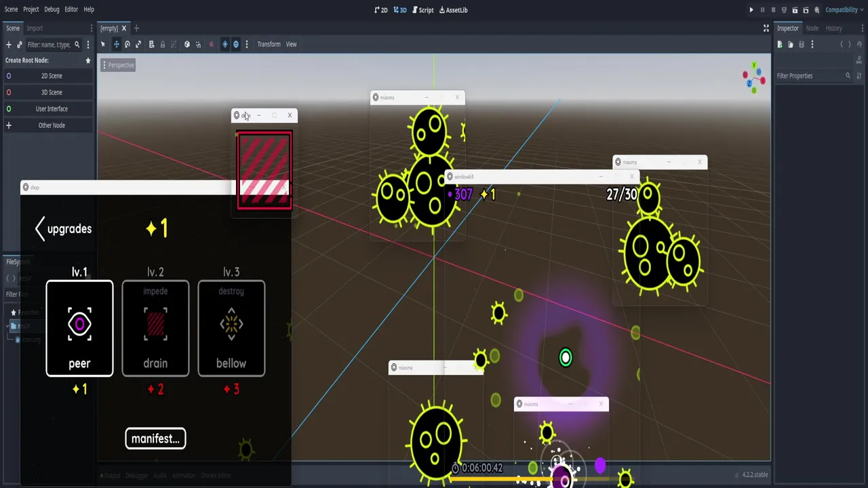Viewport: 868px width, 488px height.
Task: Run a specific scene icon
Action: 806,10
